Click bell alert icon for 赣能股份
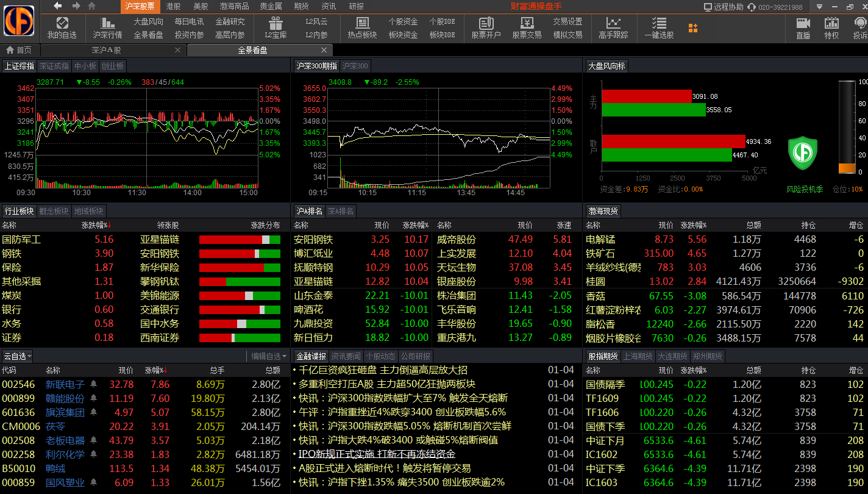 (x=93, y=398)
